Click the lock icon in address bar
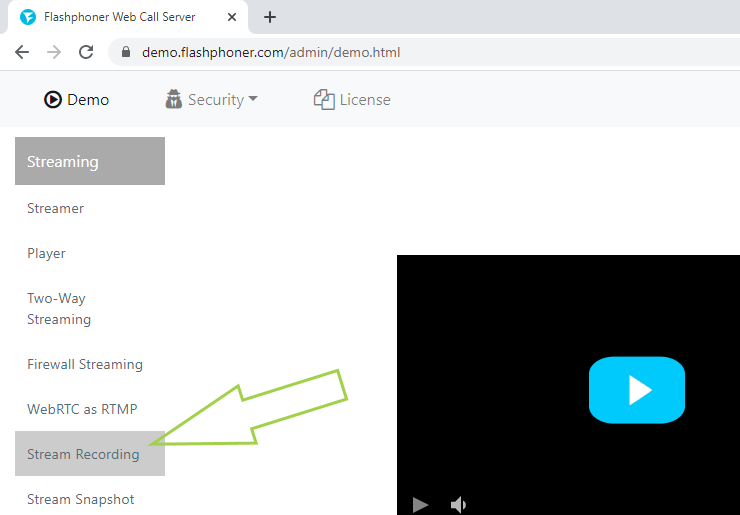The image size is (740, 515). [126, 52]
